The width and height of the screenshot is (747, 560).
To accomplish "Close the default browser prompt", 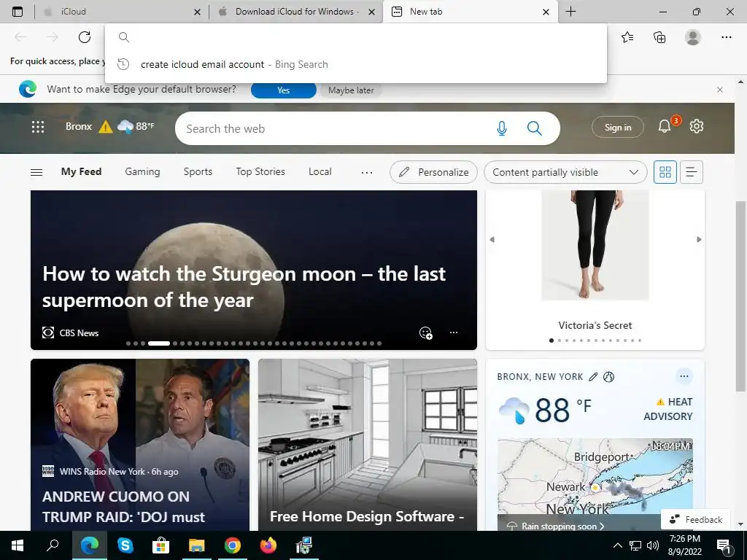I will pos(720,90).
